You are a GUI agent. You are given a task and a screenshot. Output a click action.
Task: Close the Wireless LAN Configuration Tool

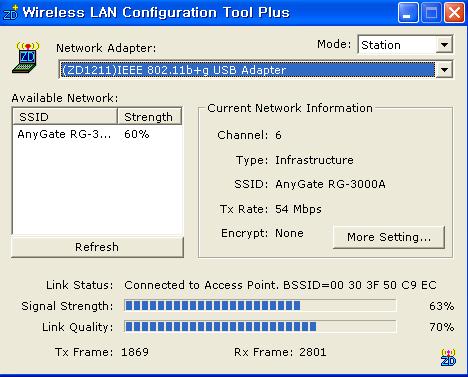(x=454, y=13)
